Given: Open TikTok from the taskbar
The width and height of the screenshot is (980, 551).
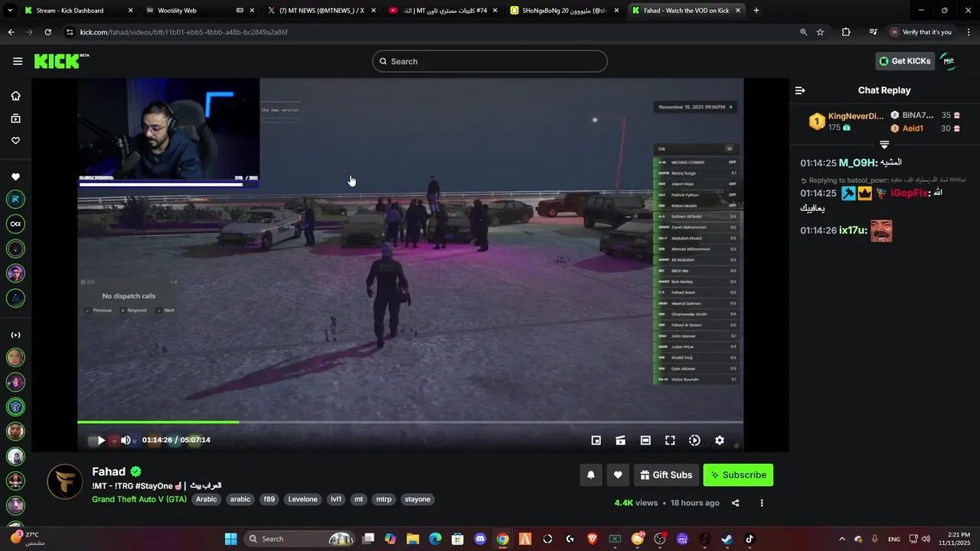Looking at the screenshot, I should click(750, 539).
